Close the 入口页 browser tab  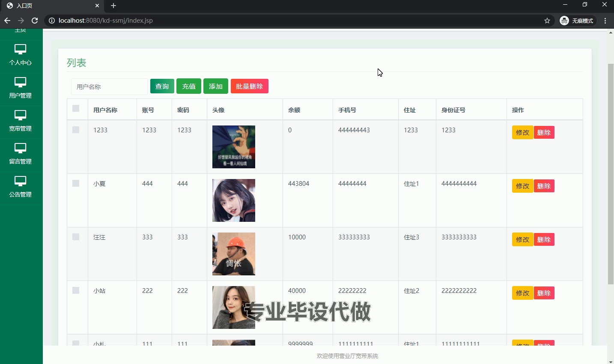(97, 6)
